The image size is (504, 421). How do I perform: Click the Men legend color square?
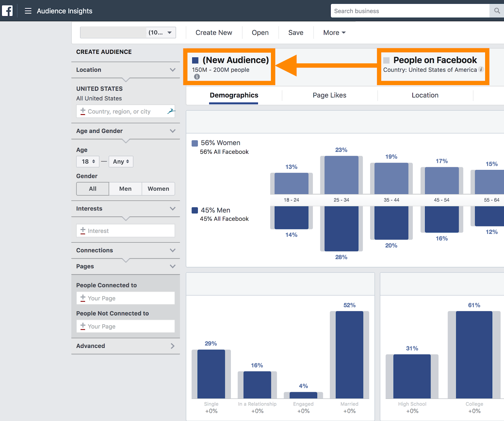(x=195, y=211)
